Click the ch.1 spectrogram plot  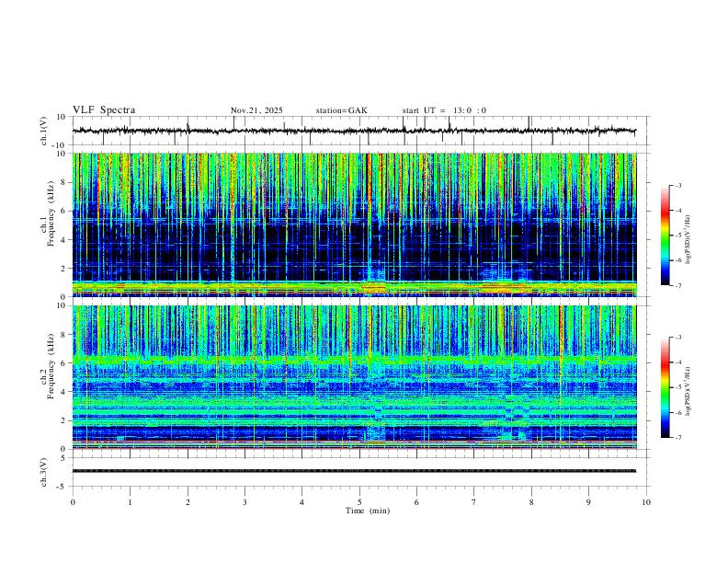pyautogui.click(x=354, y=224)
